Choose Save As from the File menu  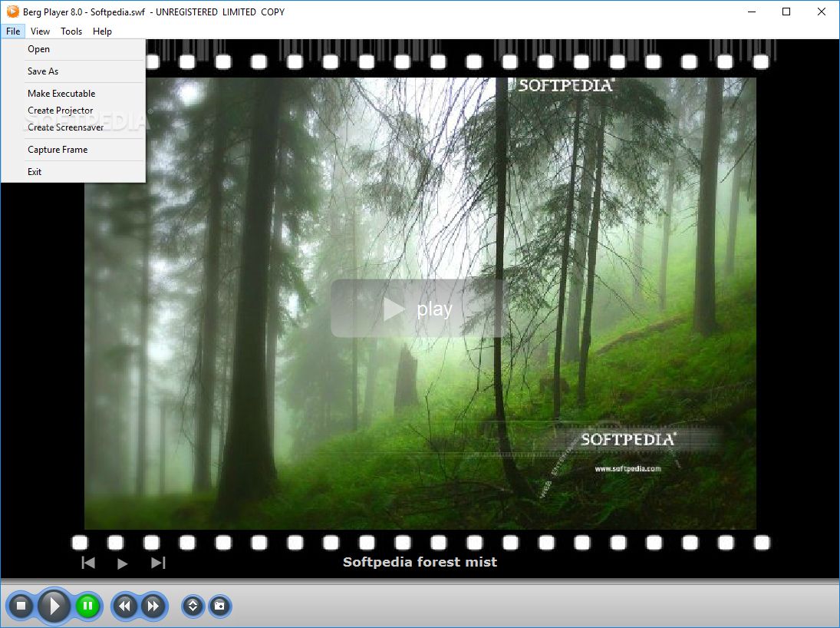point(74,71)
